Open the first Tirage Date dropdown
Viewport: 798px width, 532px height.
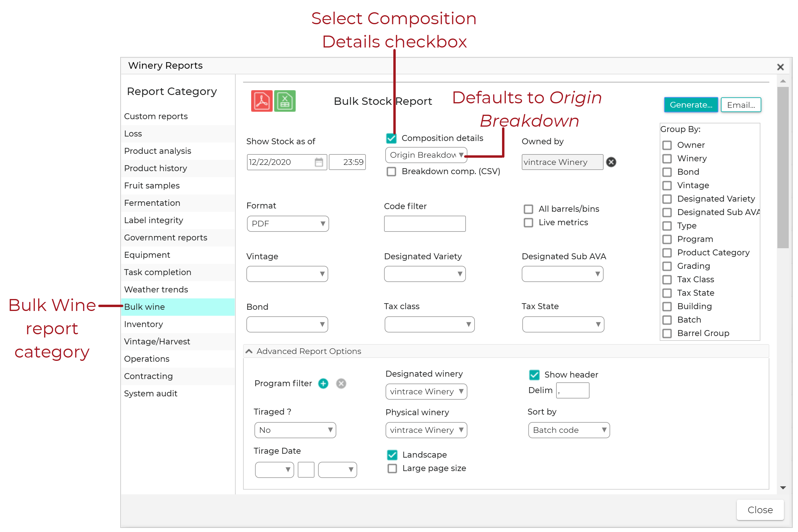tap(274, 470)
